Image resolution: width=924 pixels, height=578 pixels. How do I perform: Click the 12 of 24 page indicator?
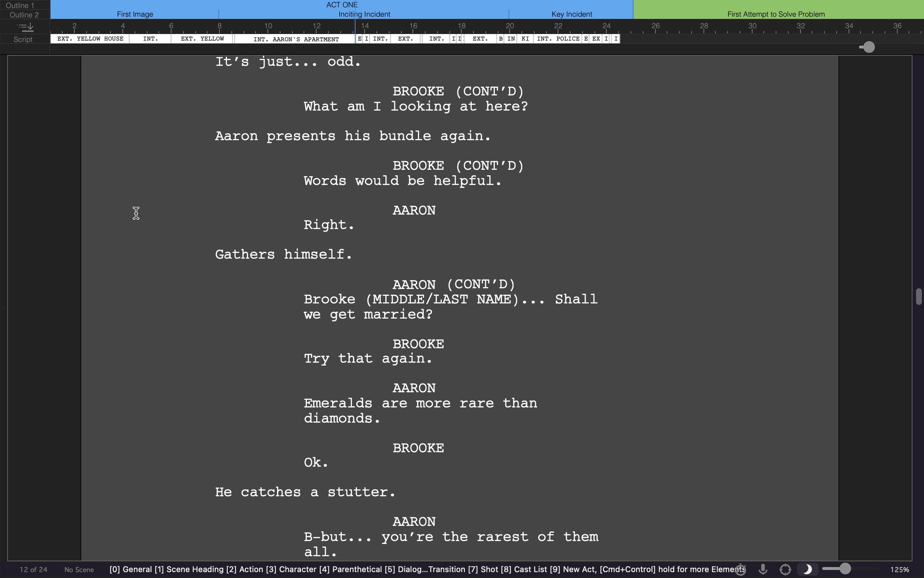point(34,569)
